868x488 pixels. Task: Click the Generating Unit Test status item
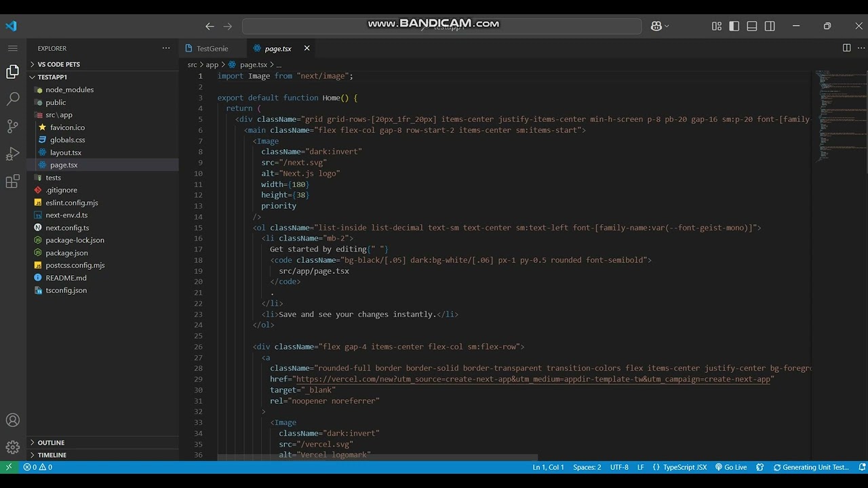coord(810,467)
